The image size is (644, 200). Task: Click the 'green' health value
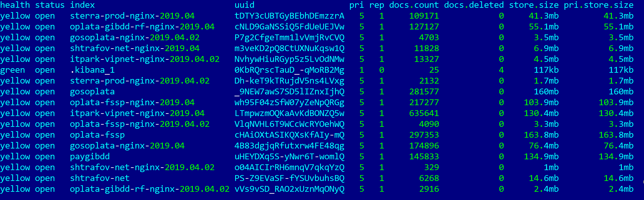click(13, 70)
